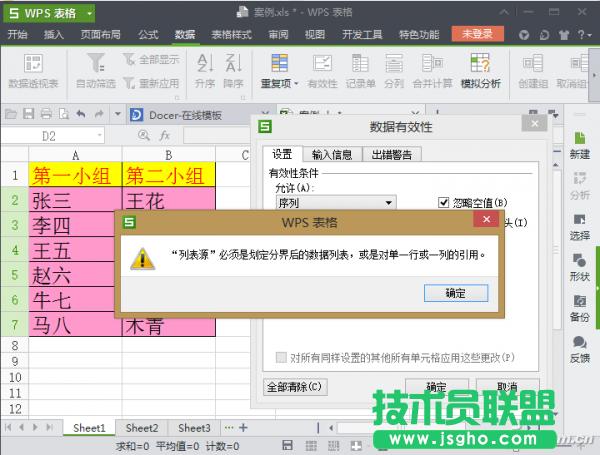Click the 自动筛选 (AutoFilter) icon
Image resolution: width=600 pixels, height=455 pixels.
click(96, 69)
